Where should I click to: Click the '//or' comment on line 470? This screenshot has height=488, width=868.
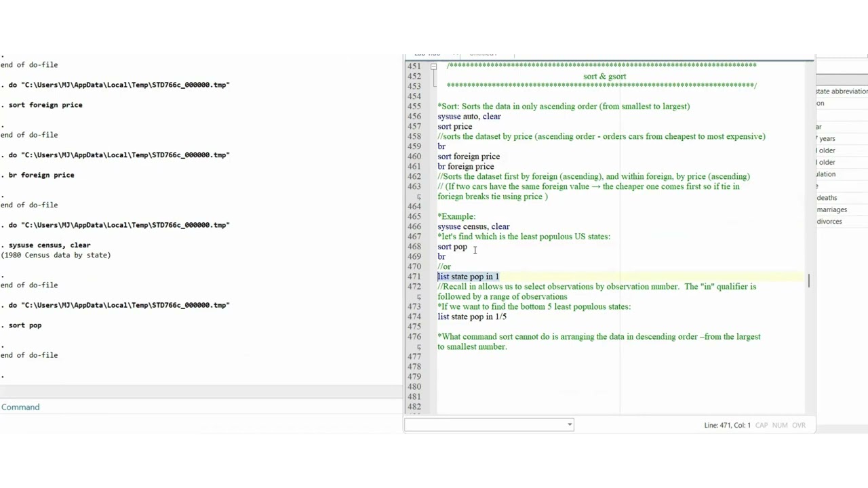444,266
